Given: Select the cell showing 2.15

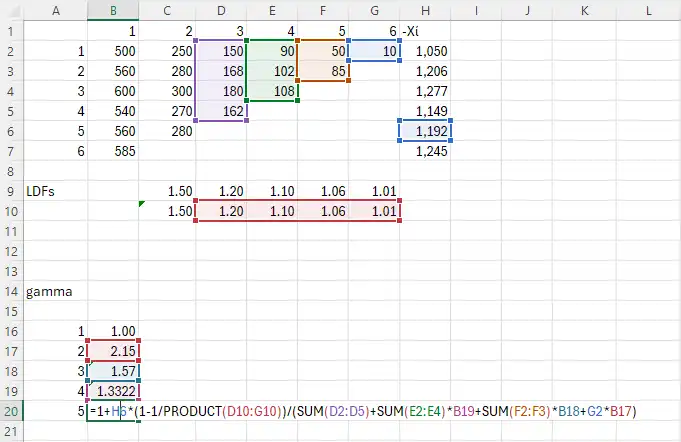Looking at the screenshot, I should pyautogui.click(x=113, y=351).
